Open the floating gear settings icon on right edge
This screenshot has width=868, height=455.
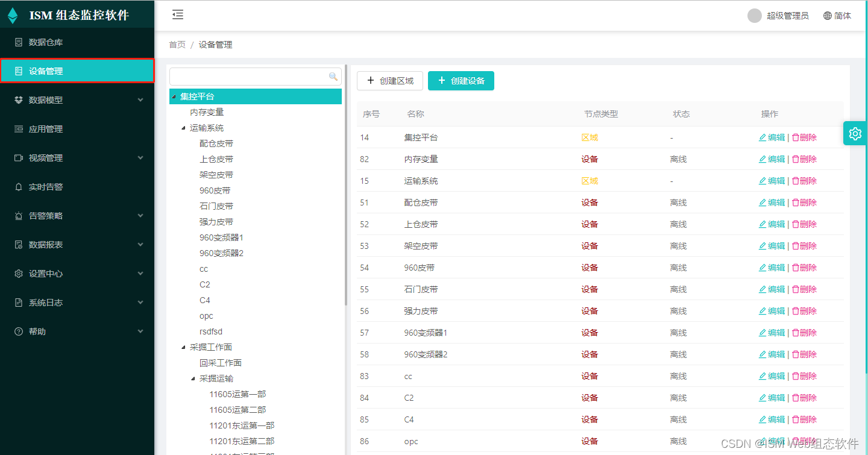(855, 133)
